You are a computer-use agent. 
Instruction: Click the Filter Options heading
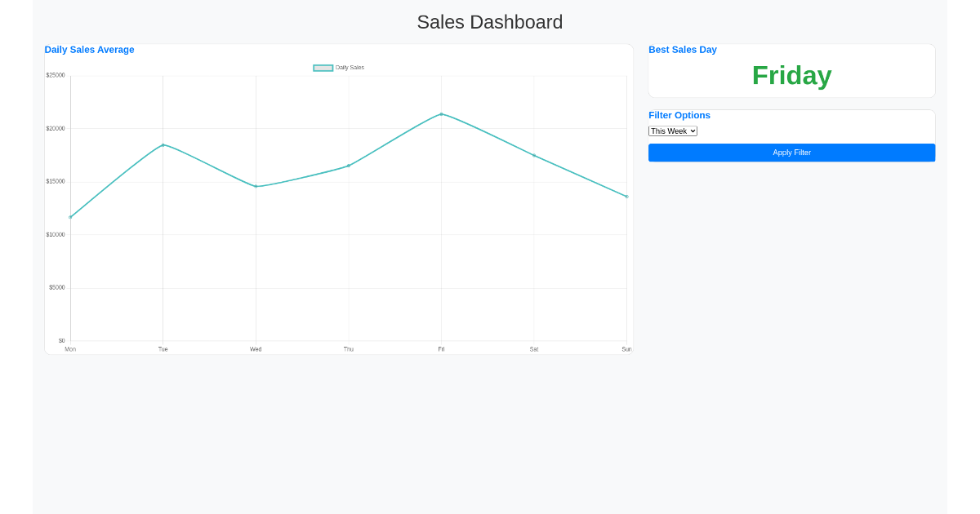pyautogui.click(x=679, y=115)
